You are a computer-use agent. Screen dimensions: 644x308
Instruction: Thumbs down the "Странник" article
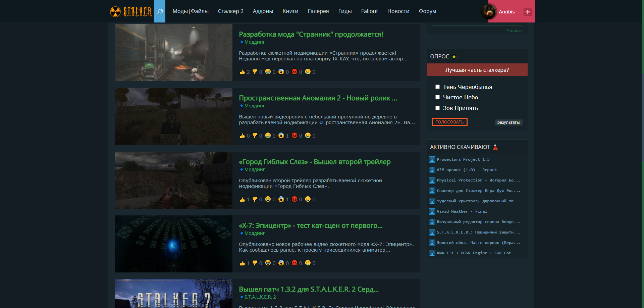click(x=255, y=72)
